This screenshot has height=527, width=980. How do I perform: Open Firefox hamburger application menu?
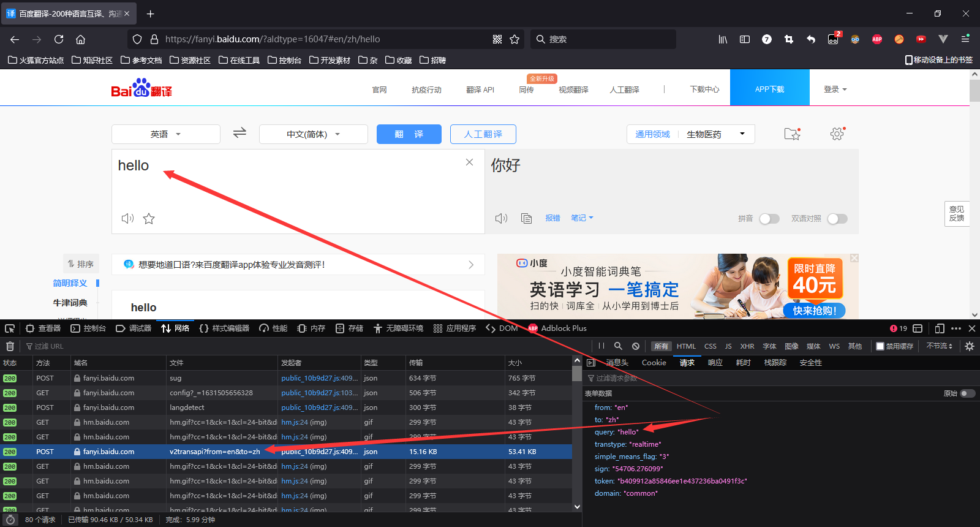965,39
